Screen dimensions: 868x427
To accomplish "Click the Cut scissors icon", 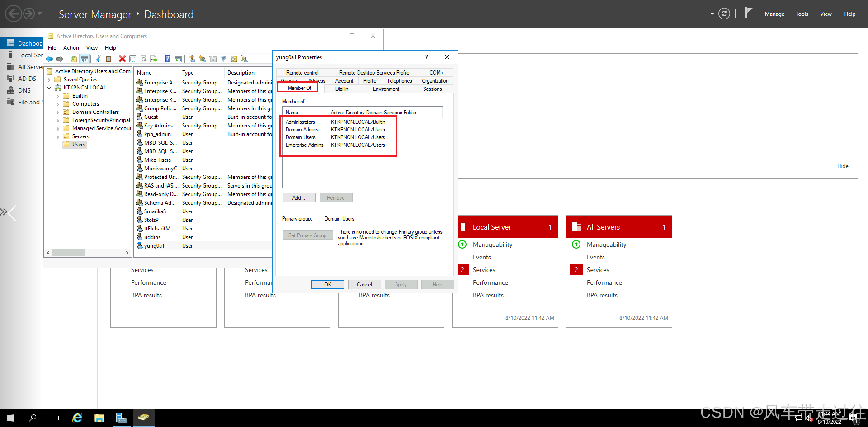I will [x=98, y=59].
